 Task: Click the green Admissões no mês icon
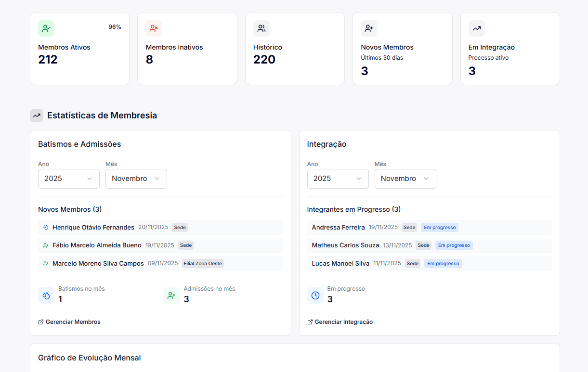[171, 295]
